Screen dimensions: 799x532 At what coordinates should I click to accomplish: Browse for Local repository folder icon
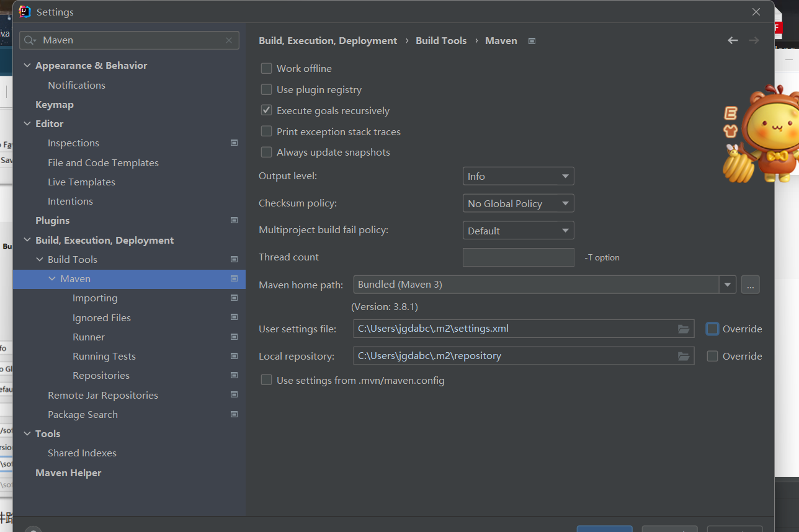[x=684, y=356]
